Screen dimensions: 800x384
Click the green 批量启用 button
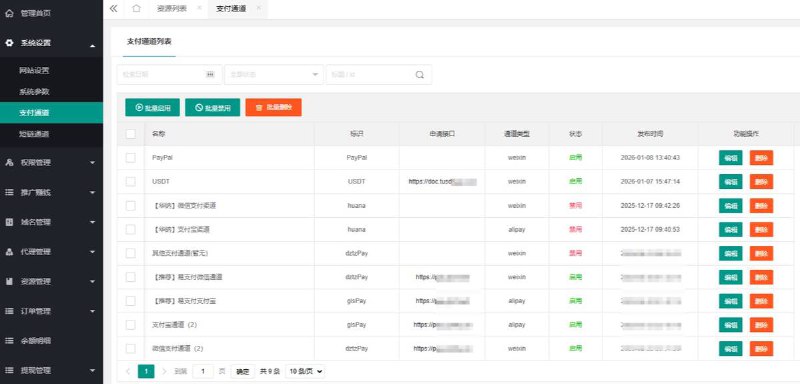pyautogui.click(x=152, y=108)
